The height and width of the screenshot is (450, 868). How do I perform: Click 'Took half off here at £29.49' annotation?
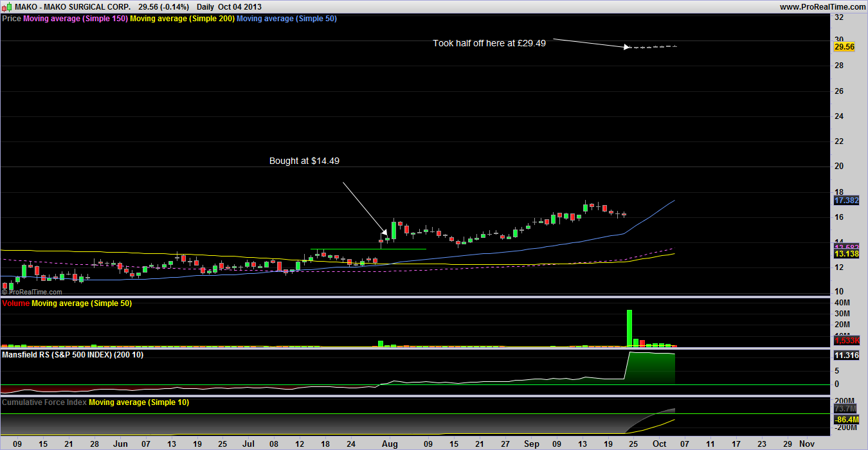(x=489, y=43)
